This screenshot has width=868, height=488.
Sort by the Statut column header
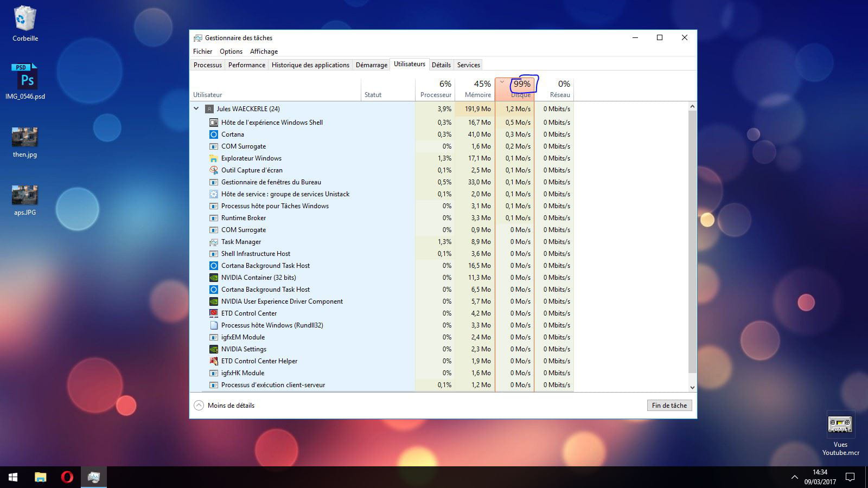point(388,89)
